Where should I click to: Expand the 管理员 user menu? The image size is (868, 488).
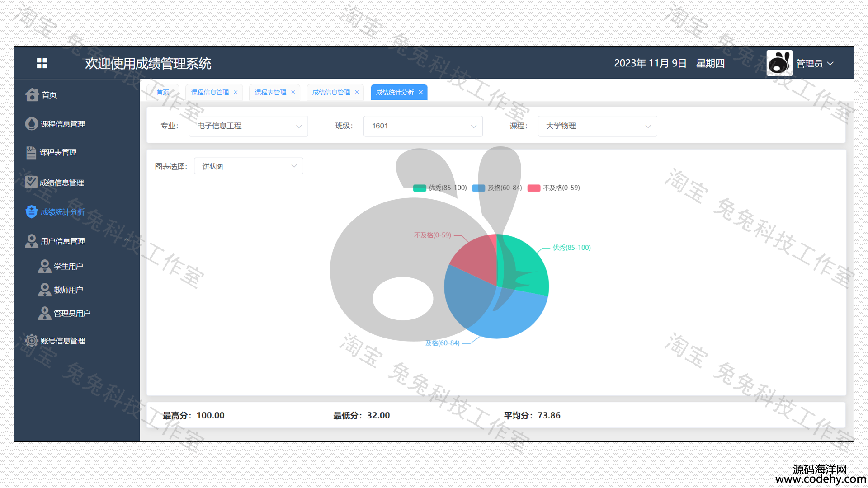[815, 64]
